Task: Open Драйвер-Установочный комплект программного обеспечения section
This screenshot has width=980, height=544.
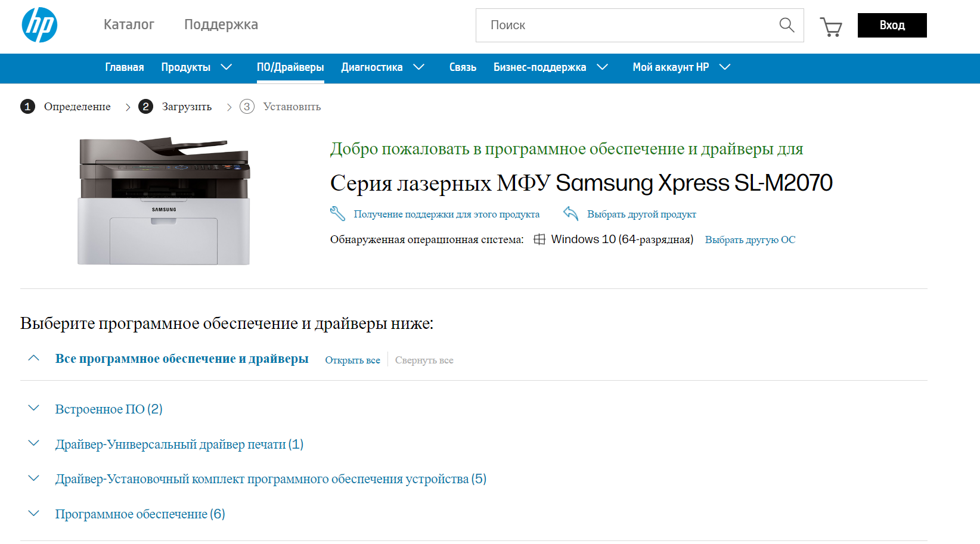Action: [x=271, y=479]
